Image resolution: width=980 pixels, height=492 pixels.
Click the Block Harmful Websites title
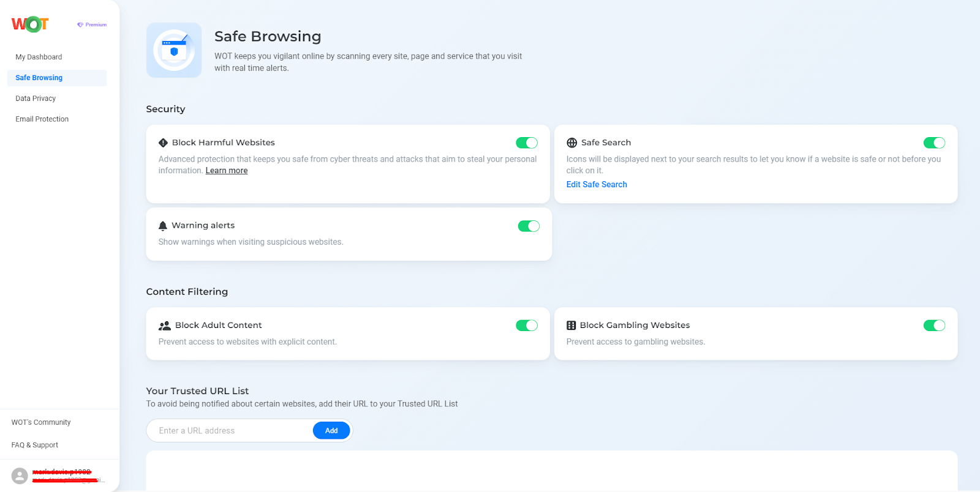[x=224, y=143]
